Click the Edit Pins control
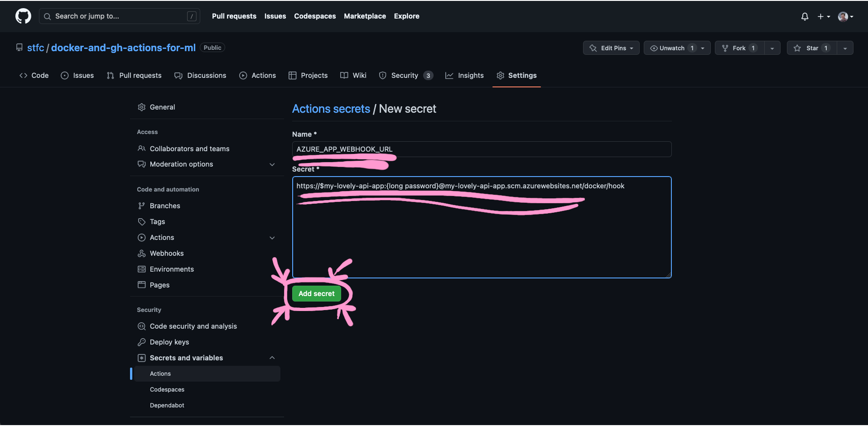 [611, 48]
